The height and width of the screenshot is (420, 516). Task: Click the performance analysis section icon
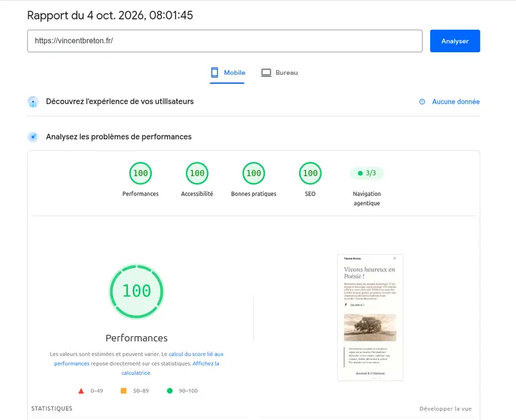[x=33, y=137]
